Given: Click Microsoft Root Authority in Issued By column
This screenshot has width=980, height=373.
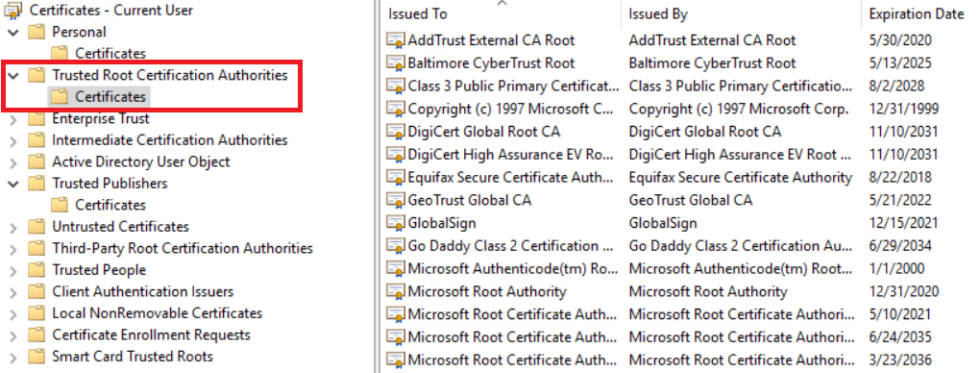Looking at the screenshot, I should click(x=708, y=291).
